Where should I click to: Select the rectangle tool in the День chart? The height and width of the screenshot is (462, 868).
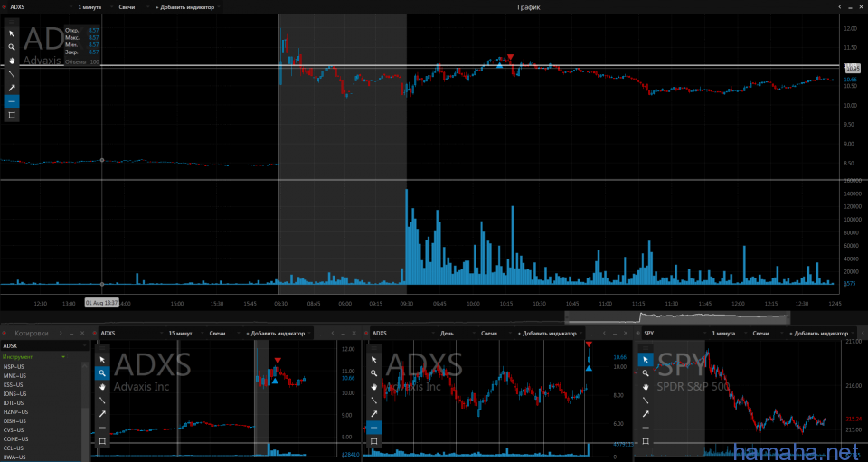pyautogui.click(x=373, y=441)
